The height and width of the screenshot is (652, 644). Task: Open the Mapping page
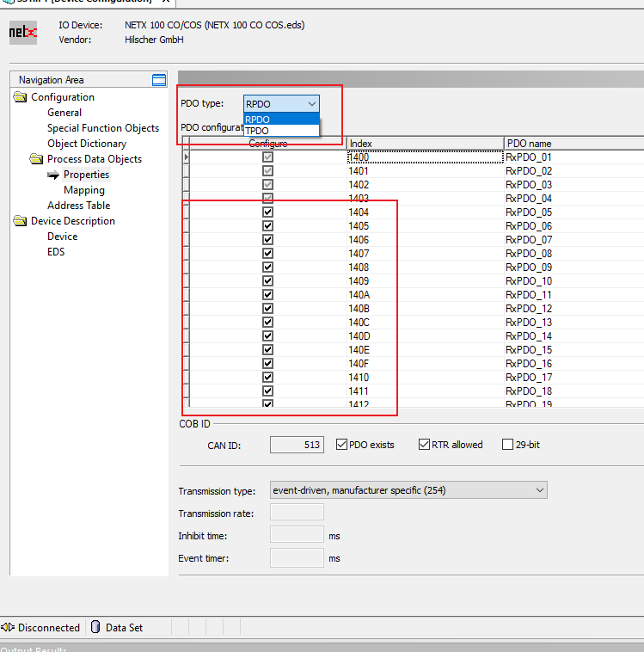pos(84,190)
